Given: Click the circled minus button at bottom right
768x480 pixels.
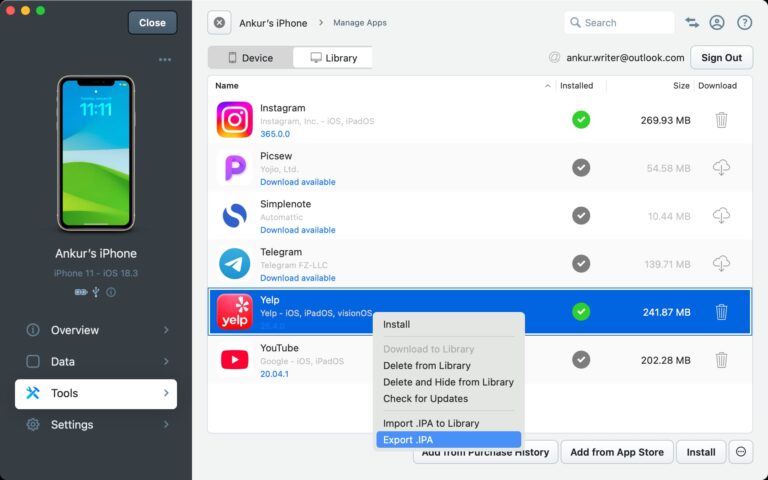Looking at the screenshot, I should coord(741,452).
